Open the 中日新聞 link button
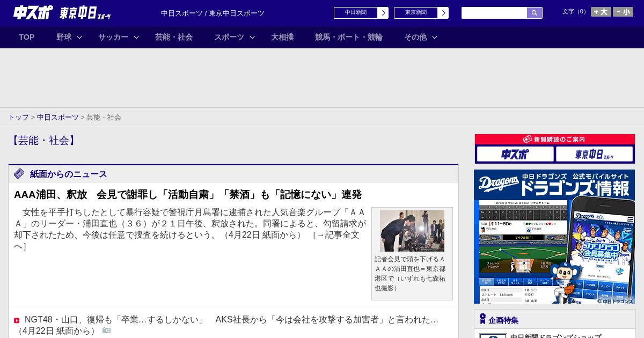This screenshot has width=644, height=338. pos(356,13)
